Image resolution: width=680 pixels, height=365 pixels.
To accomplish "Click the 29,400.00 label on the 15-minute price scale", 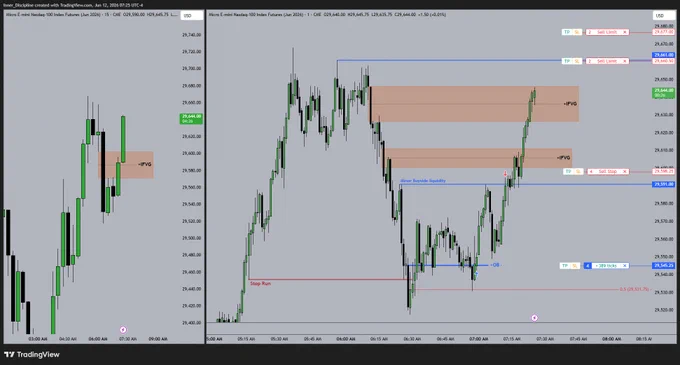I will point(191,323).
